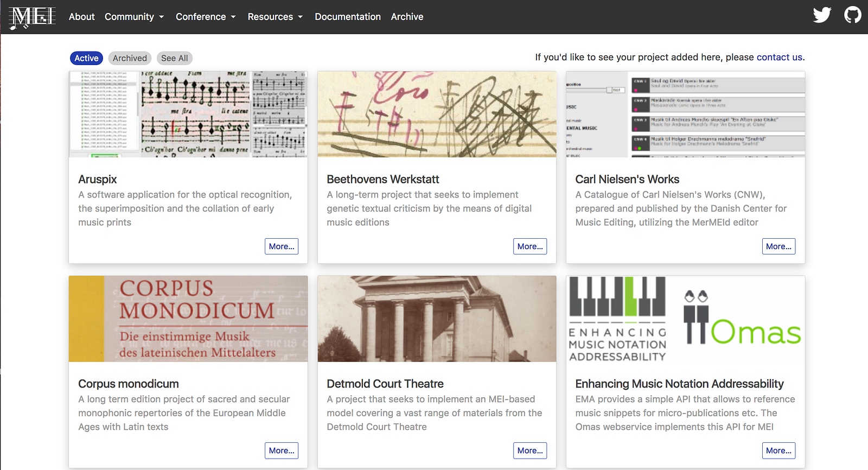
Task: Expand the Resources dropdown menu
Action: (x=275, y=17)
